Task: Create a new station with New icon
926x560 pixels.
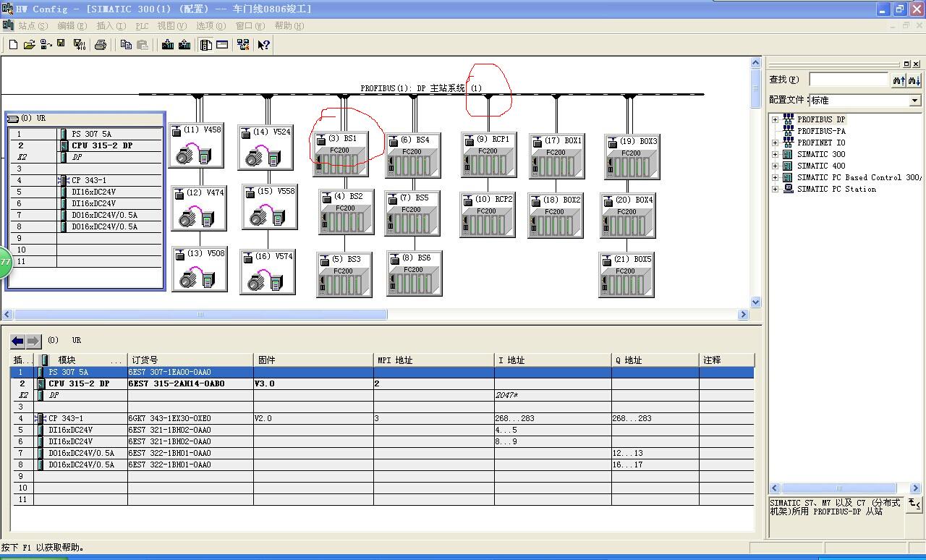Action: coord(13,45)
